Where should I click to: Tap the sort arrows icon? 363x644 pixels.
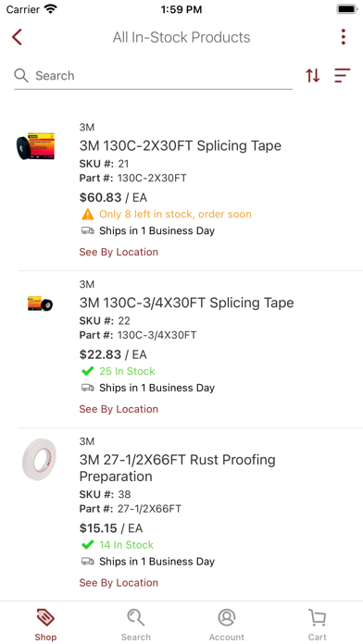coord(313,76)
